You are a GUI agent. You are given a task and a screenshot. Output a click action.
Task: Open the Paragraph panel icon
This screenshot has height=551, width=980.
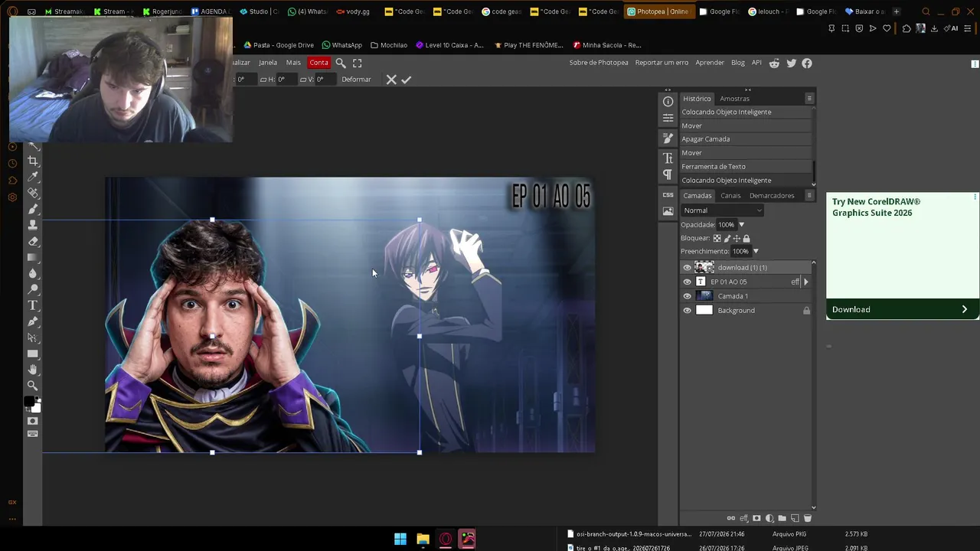coord(668,174)
